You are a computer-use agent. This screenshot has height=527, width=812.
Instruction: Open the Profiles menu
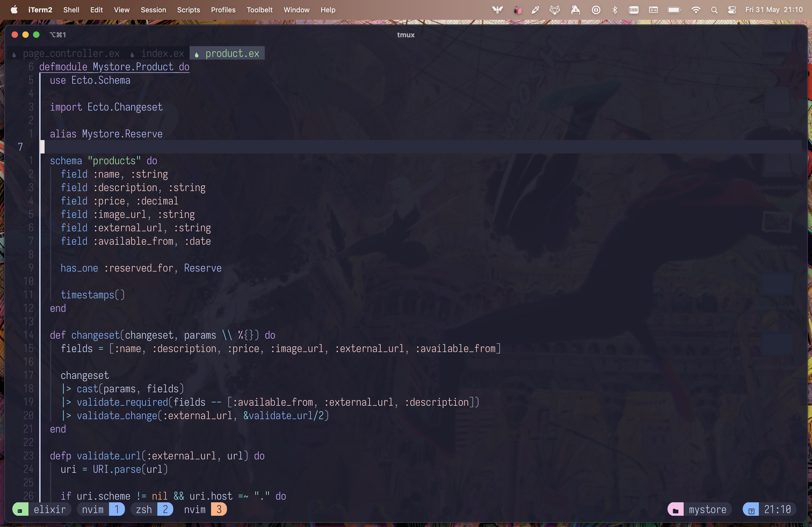coord(223,10)
